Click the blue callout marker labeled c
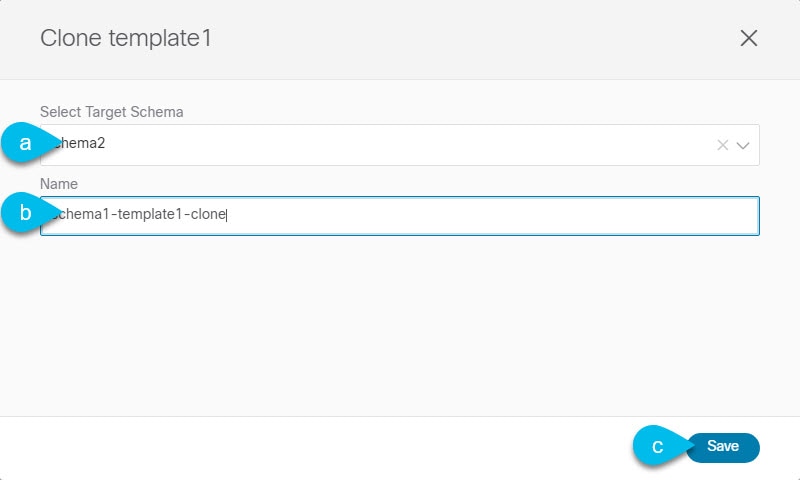The width and height of the screenshot is (800, 480). 660,446
